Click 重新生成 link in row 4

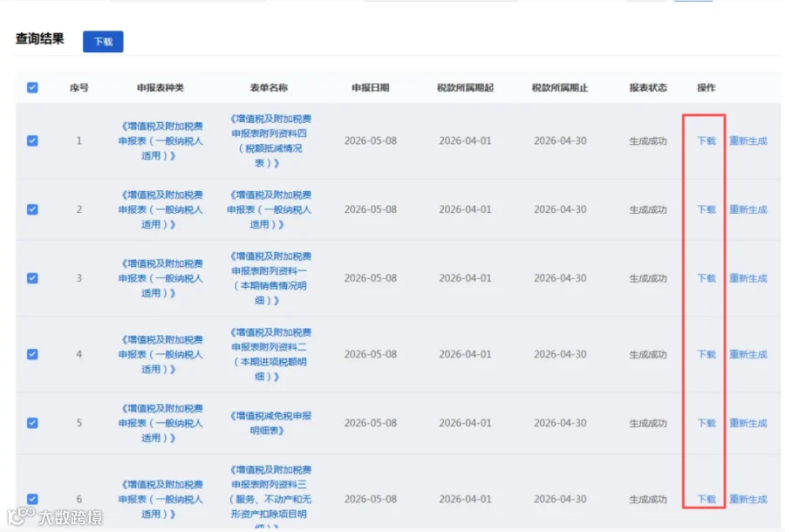coord(748,354)
